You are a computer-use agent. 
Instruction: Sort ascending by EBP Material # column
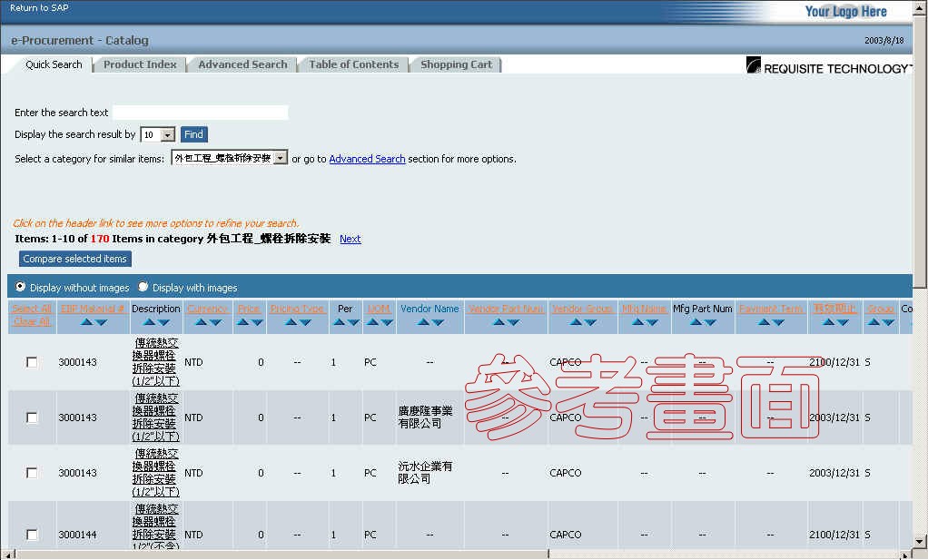86,322
